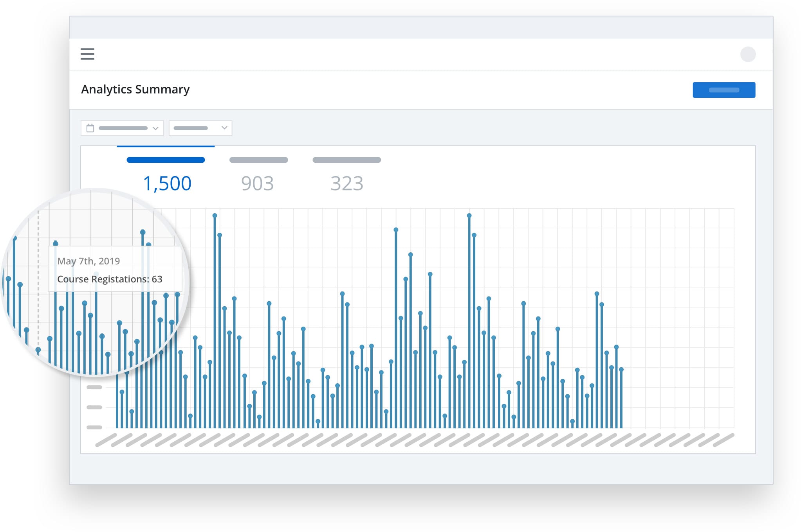Click the Course Registations: 63 tooltip text
The height and width of the screenshot is (532, 801).
110,279
